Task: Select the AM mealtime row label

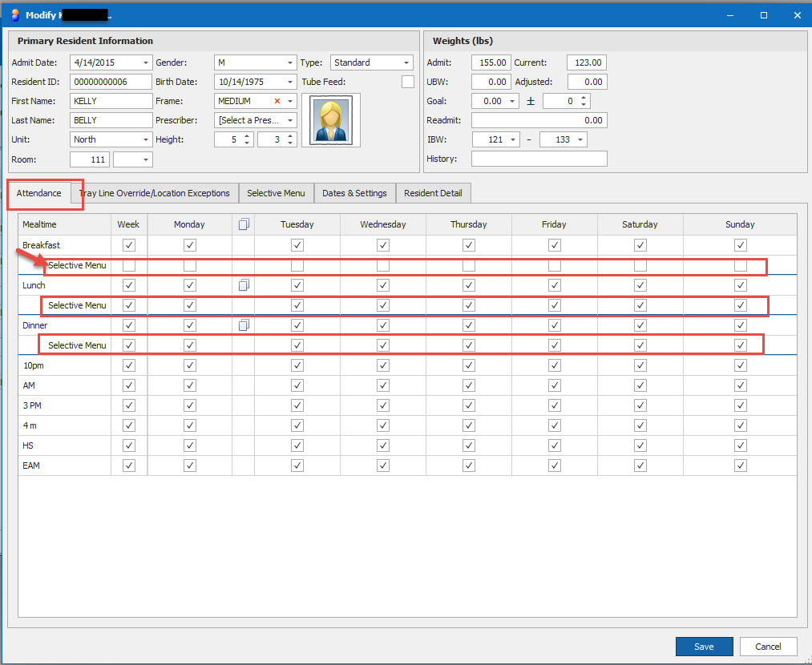Action: point(29,385)
